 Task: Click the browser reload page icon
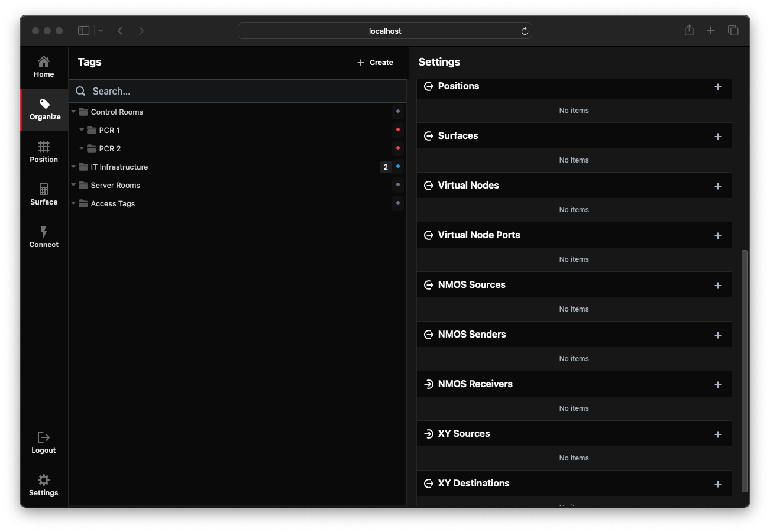[524, 31]
